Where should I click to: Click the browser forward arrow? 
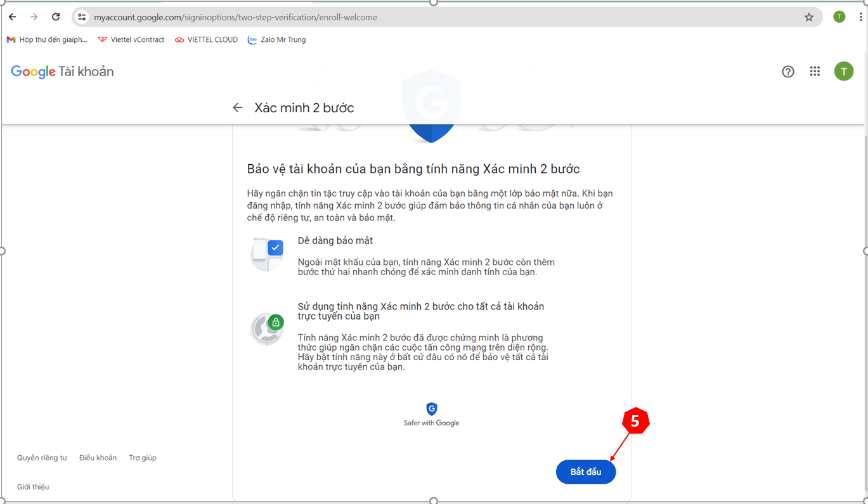tap(34, 17)
